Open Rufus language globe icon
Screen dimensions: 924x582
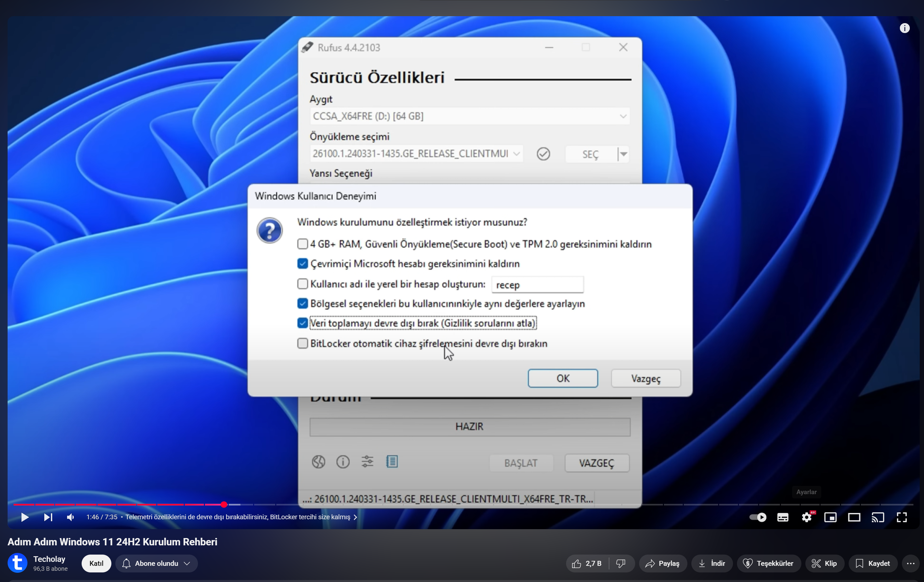[x=319, y=462]
